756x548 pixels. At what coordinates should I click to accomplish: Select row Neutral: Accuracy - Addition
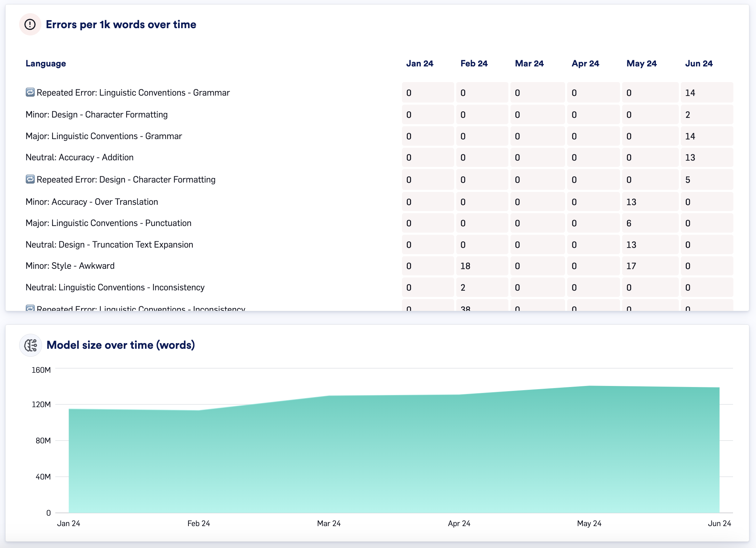(x=379, y=157)
